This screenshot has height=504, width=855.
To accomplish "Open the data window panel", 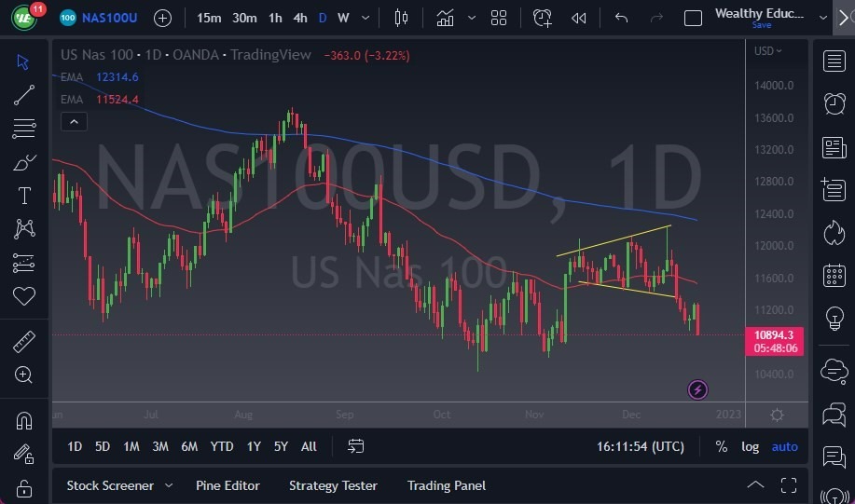I will click(x=834, y=190).
